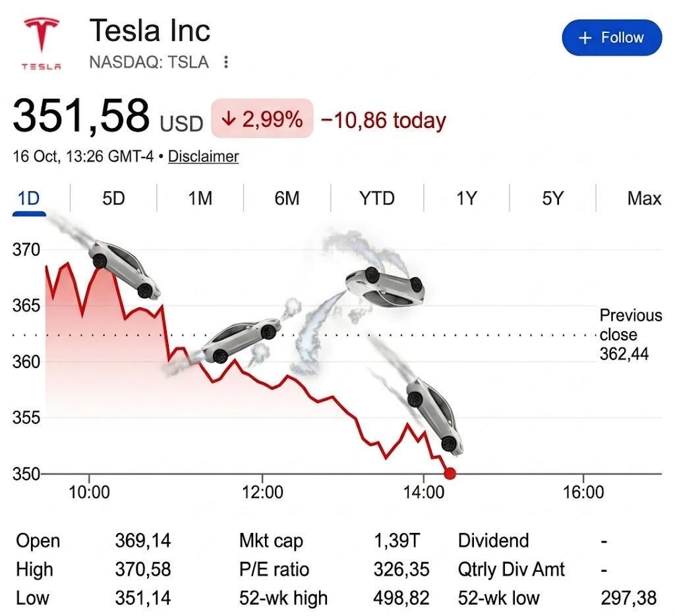This screenshot has height=616, width=675.
Task: Click the car near the 14:00 price drop
Action: [x=435, y=417]
